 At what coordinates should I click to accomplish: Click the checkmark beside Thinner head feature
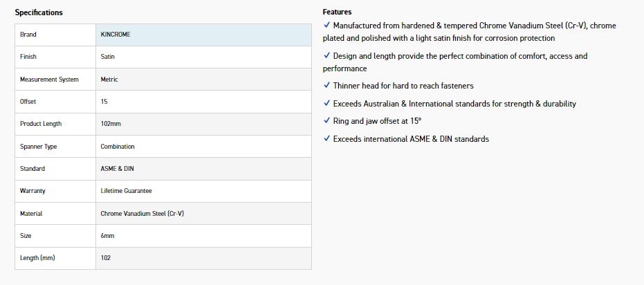point(326,86)
